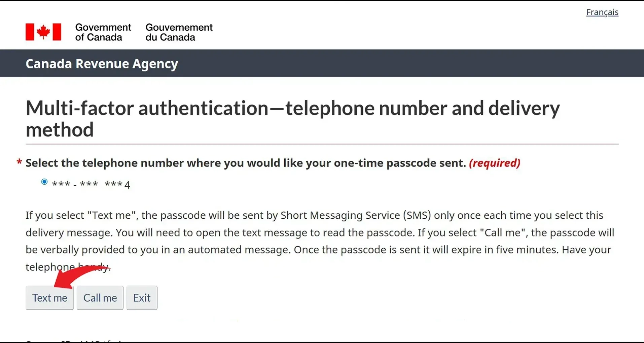Click the red (required) label
Screen dimensions: 644x343
click(494, 163)
